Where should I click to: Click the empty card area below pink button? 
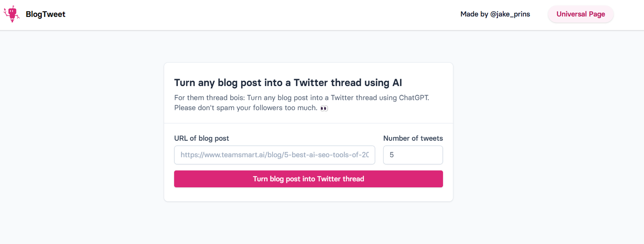308,194
